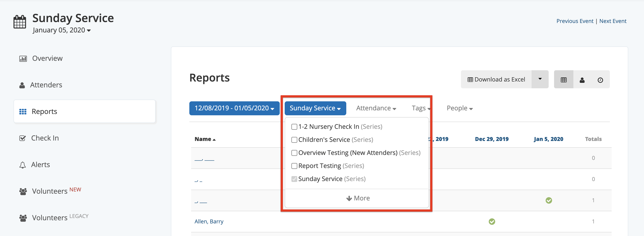Screen dimensions: 644x236
Task: Click More to show more series
Action: 358,198
